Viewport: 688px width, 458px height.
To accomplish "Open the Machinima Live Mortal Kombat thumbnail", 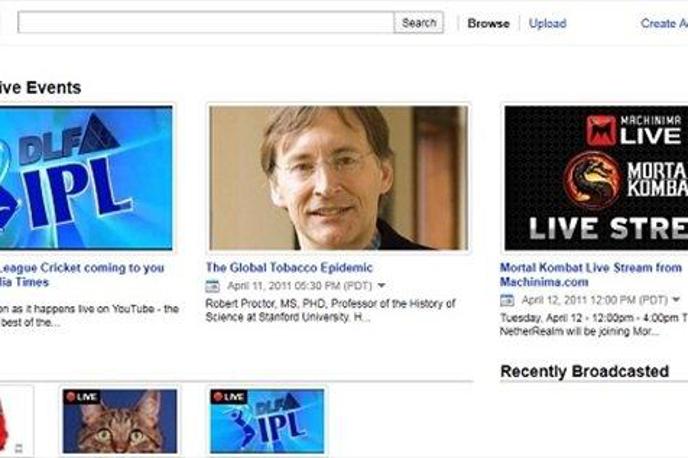I will click(x=596, y=178).
